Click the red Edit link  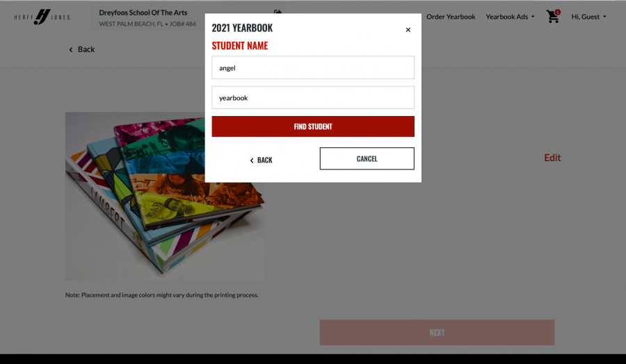click(552, 158)
